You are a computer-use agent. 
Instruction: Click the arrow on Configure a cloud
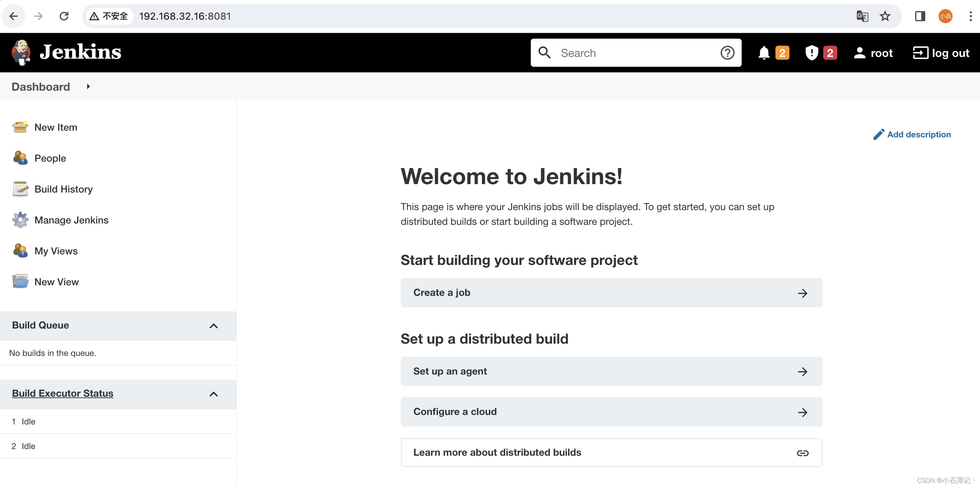point(802,413)
